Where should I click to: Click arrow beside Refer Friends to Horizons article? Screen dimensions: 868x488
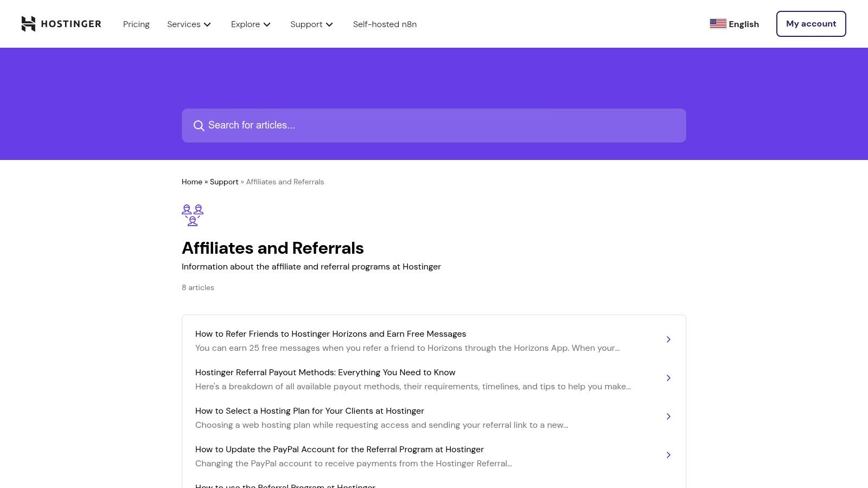coord(668,339)
